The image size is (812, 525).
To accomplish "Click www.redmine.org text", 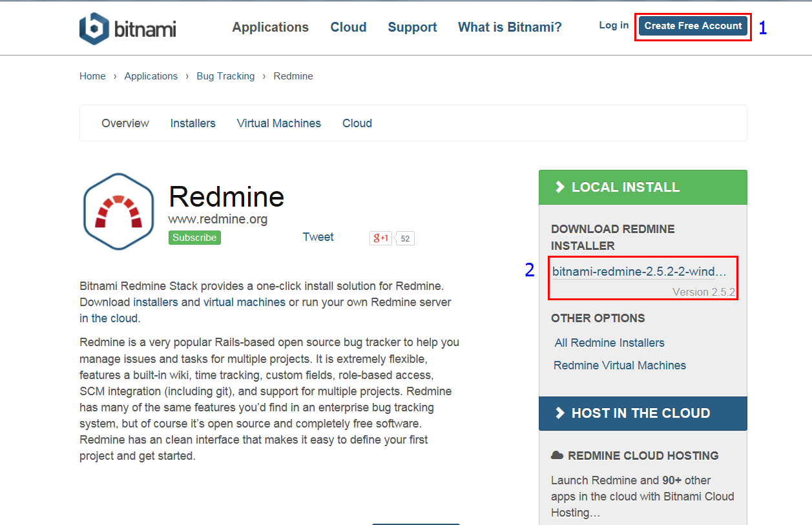I will click(x=218, y=219).
